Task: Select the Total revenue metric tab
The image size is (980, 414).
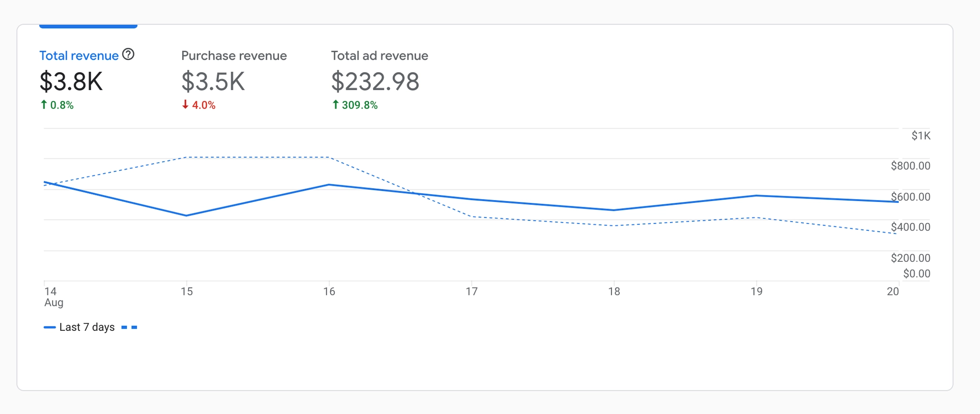Action: tap(79, 56)
